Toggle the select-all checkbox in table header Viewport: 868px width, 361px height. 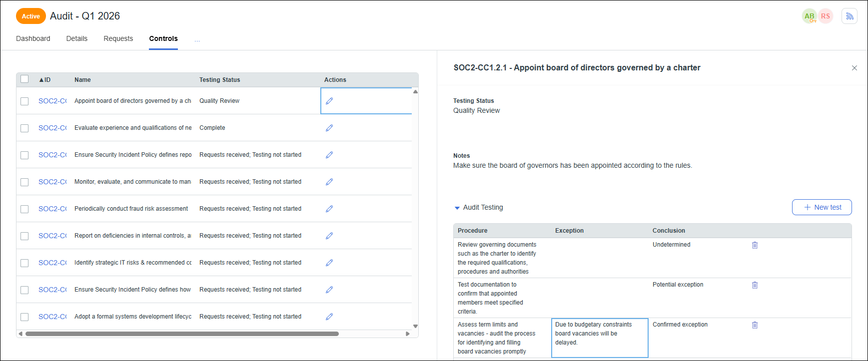pyautogui.click(x=24, y=79)
